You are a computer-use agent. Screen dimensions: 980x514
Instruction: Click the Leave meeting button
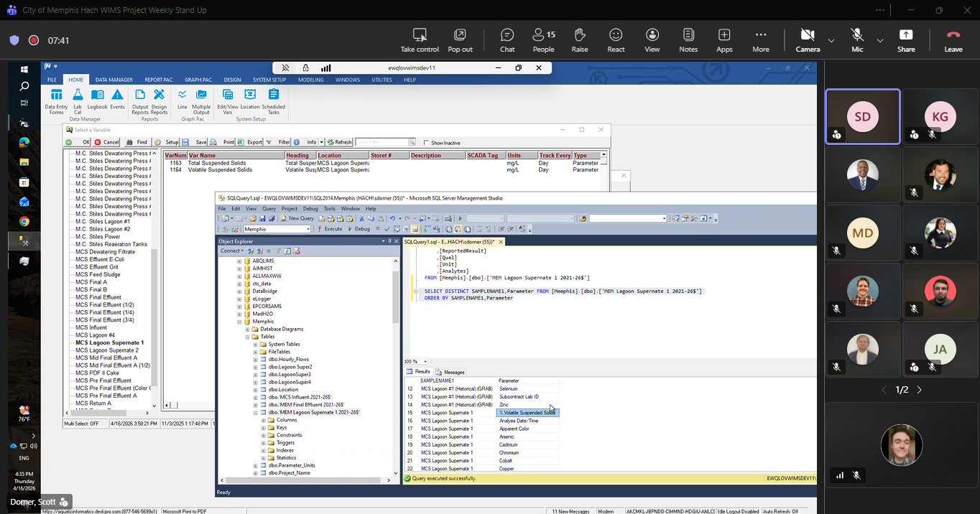click(953, 40)
